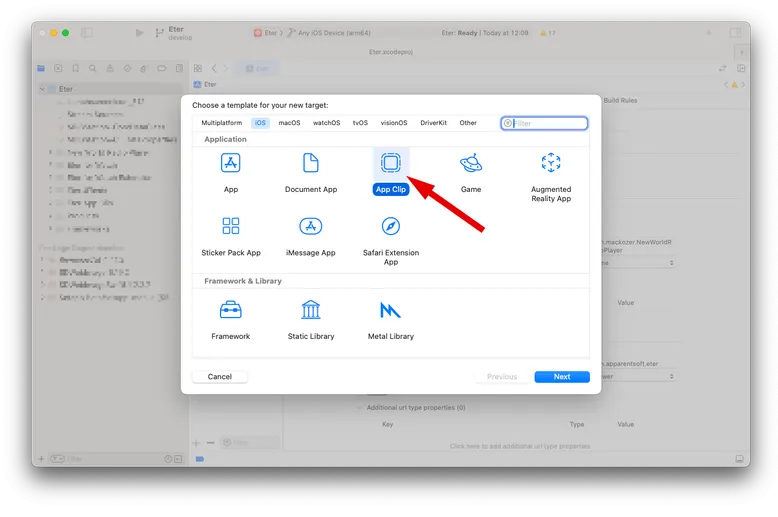
Task: Expand Additional url type properties section
Action: [x=359, y=408]
